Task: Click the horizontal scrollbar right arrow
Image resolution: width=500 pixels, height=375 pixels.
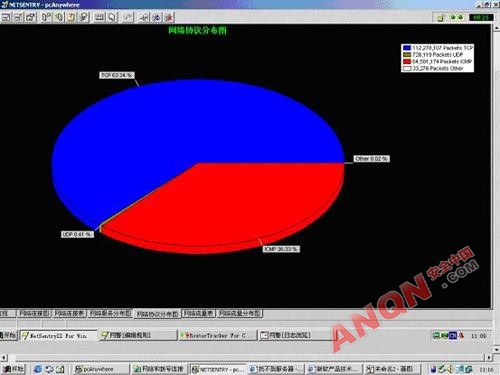Action: (489, 357)
